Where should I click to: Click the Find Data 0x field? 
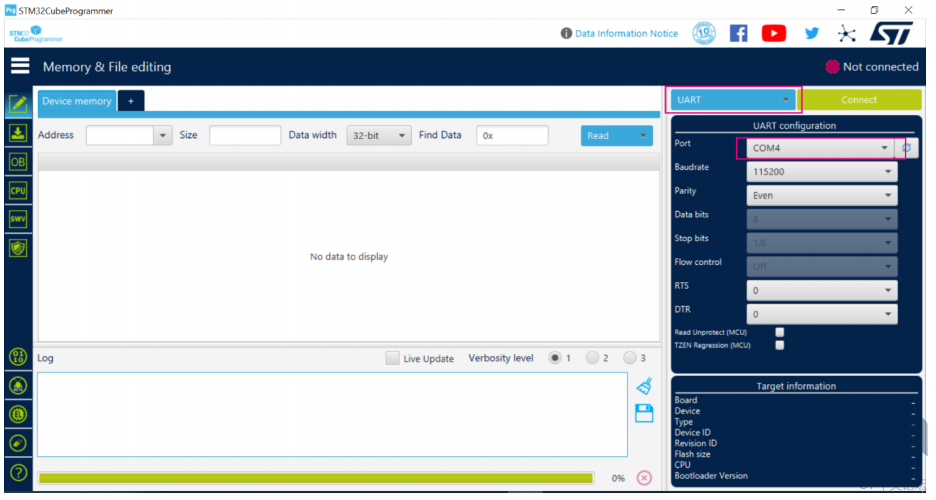(512, 135)
